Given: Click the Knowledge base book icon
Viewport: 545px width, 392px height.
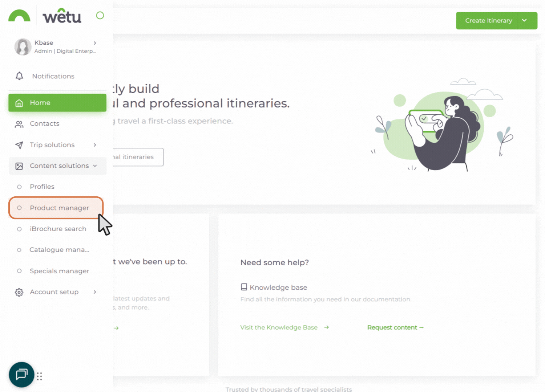Looking at the screenshot, I should (244, 287).
